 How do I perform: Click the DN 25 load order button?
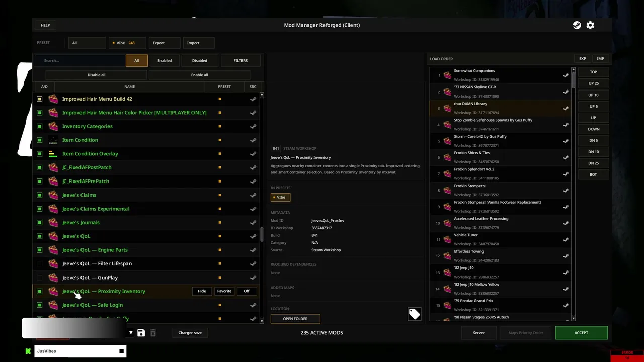click(593, 163)
